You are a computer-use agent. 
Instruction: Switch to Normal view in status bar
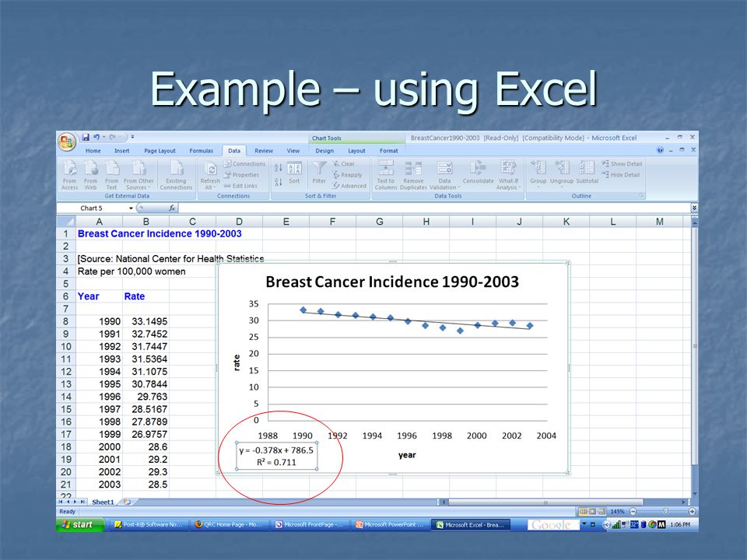click(x=583, y=512)
